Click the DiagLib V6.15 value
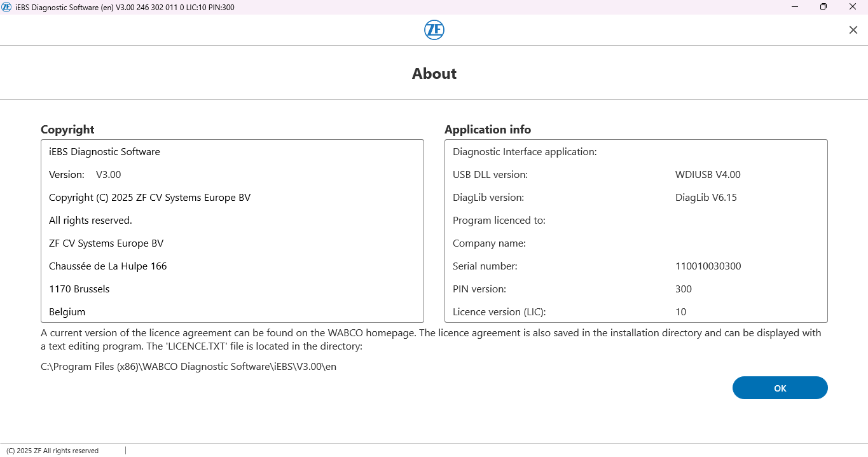 (706, 198)
